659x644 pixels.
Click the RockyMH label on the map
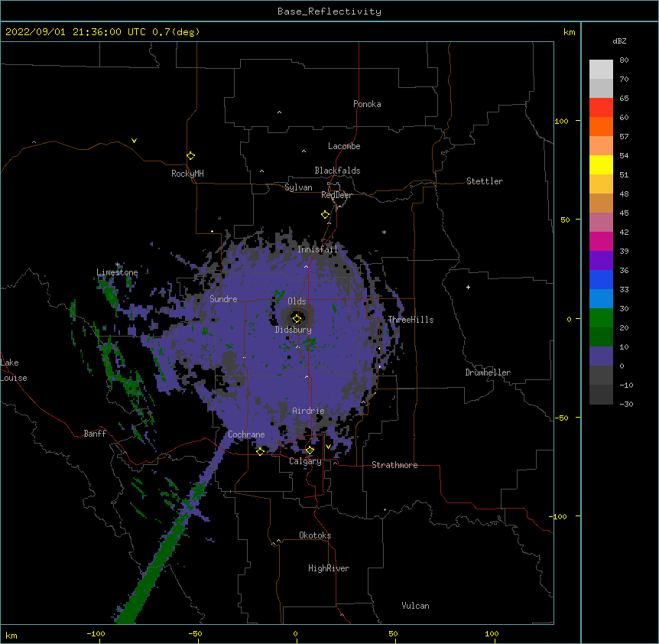187,174
